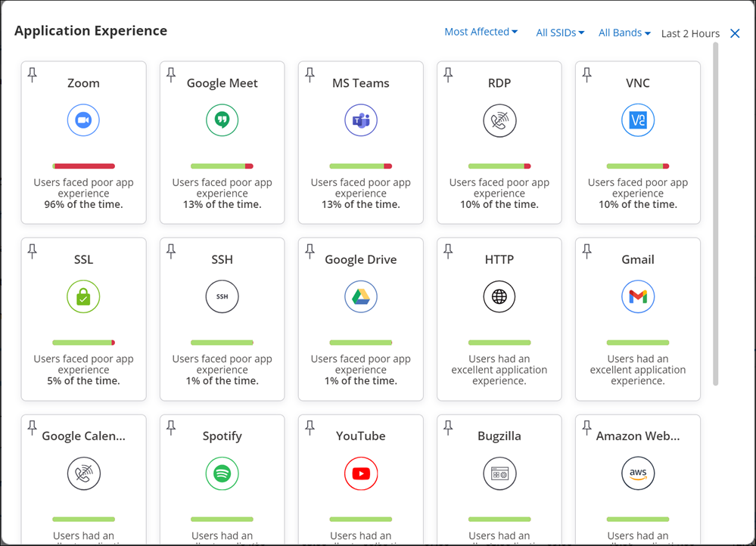The height and width of the screenshot is (546, 756).
Task: Click the SSL experience bar
Action: coord(83,343)
